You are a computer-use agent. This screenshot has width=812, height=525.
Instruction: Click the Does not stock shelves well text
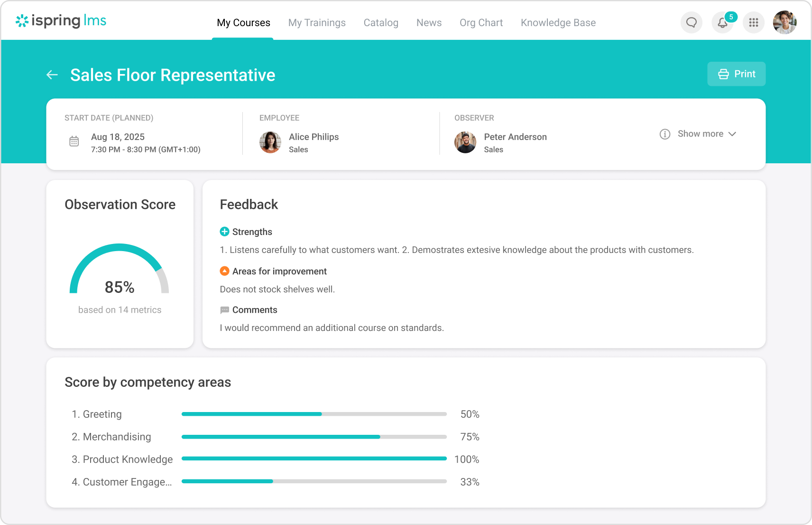click(x=277, y=289)
